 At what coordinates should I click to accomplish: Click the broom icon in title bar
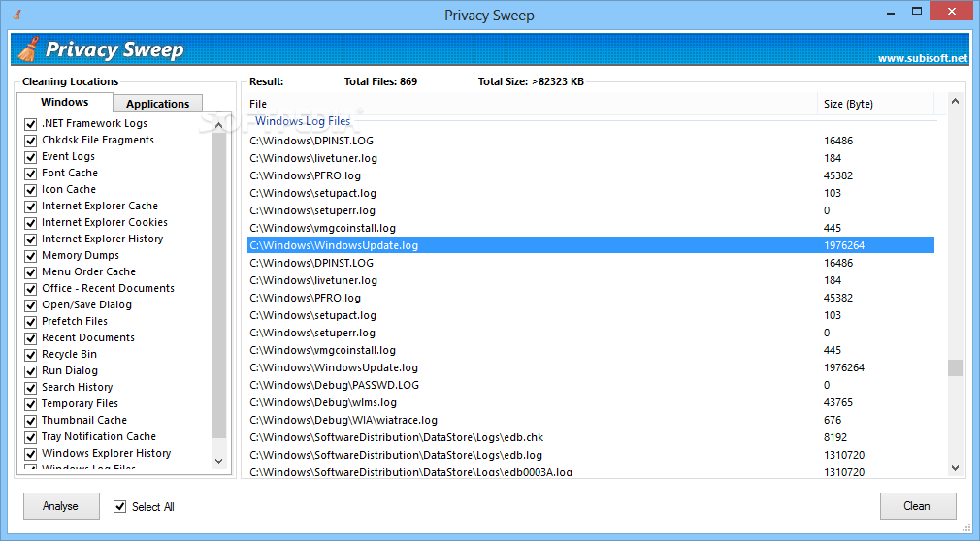[16, 15]
